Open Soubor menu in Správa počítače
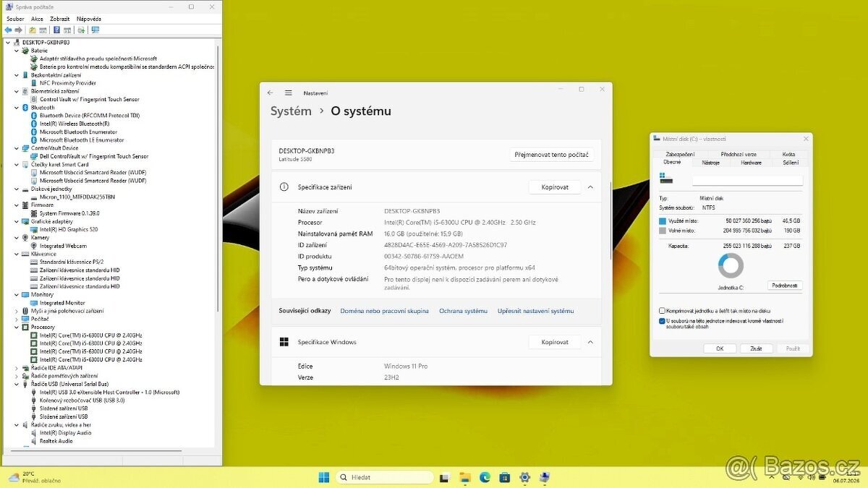868x488 pixels. point(15,19)
